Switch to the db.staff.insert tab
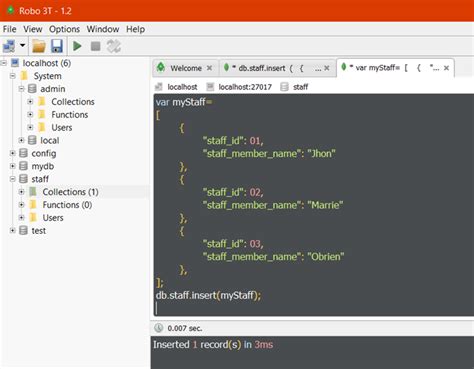The height and width of the screenshot is (369, 474). tap(277, 68)
